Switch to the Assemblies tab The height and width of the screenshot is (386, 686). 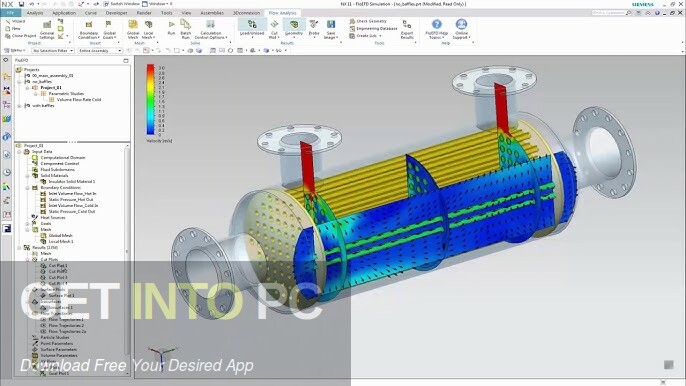pos(212,13)
